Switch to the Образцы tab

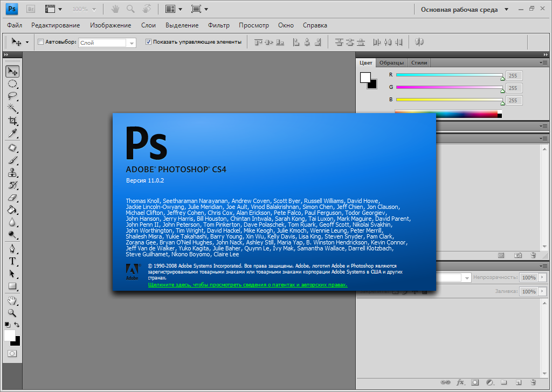click(x=391, y=62)
